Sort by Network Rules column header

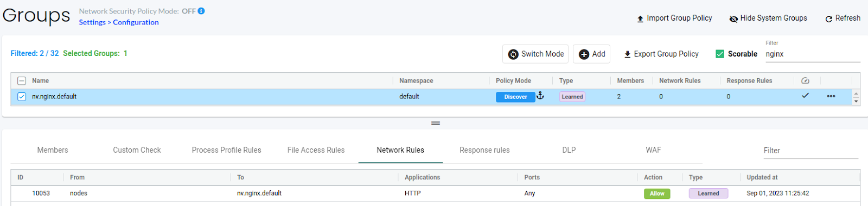click(x=680, y=80)
